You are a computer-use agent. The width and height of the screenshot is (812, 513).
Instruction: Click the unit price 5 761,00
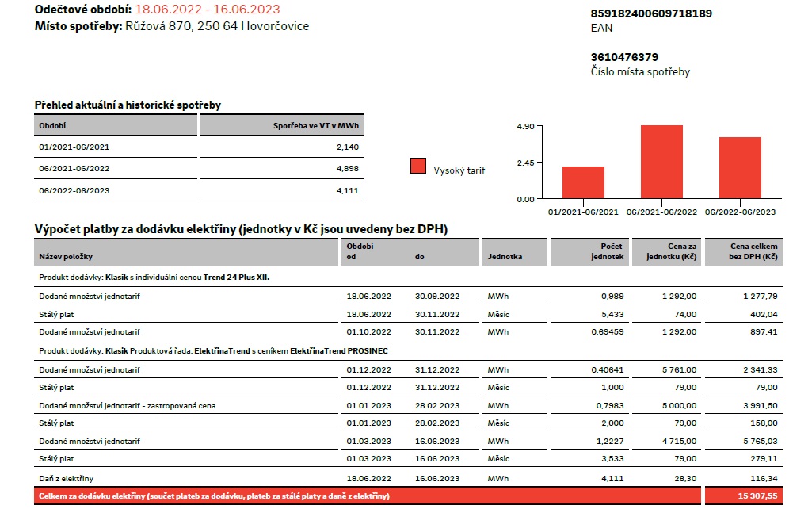click(x=680, y=369)
